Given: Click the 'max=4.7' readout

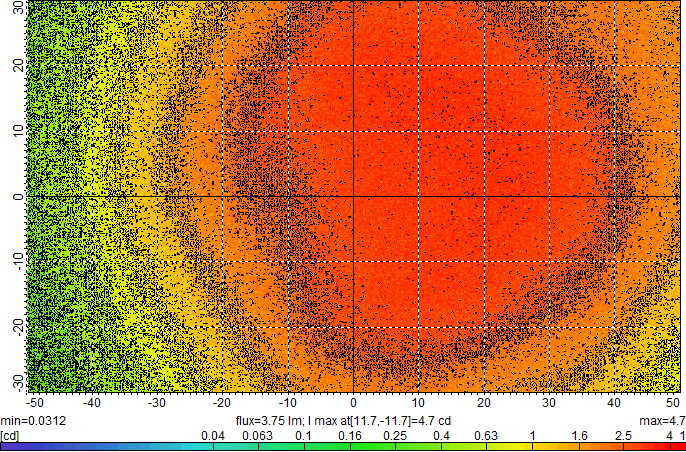Looking at the screenshot, I should 662,421.
